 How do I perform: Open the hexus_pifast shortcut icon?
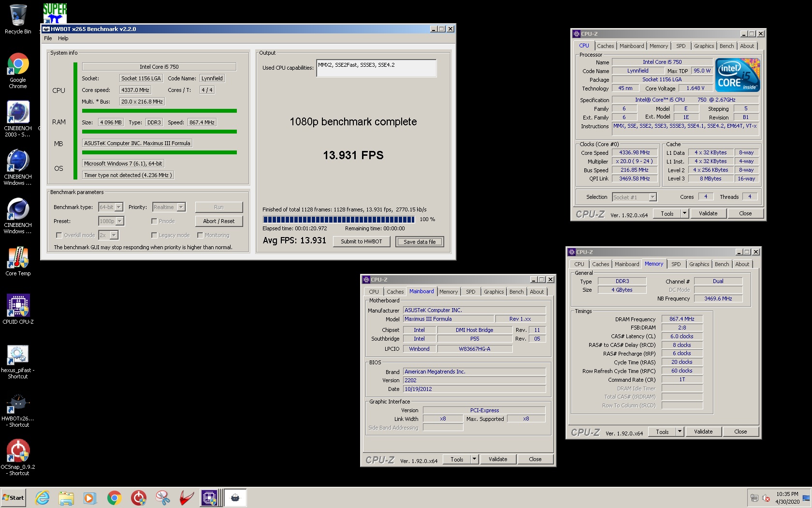pos(18,361)
